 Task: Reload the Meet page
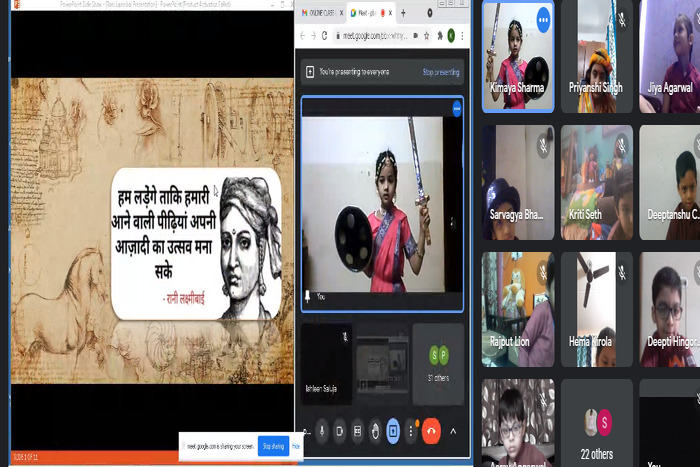(x=325, y=36)
